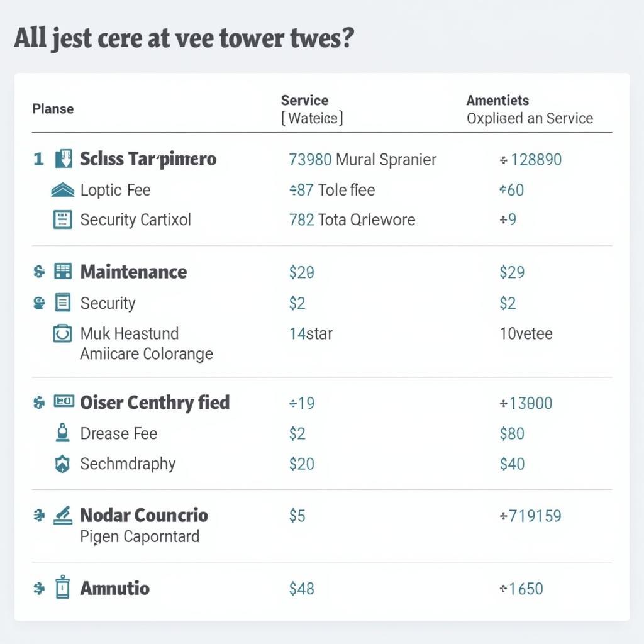Click the roof icon next to Loptic Fee
644x644 pixels.
coord(62,189)
